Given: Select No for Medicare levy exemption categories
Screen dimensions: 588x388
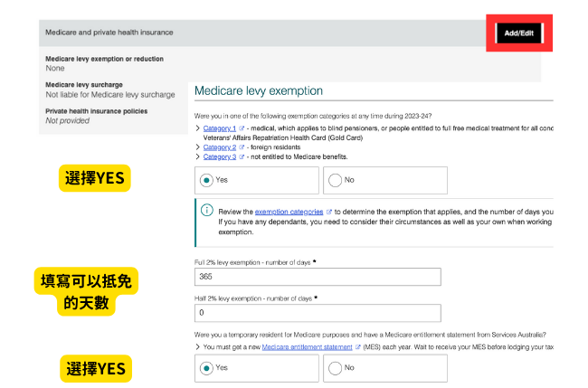Looking at the screenshot, I should (x=336, y=180).
